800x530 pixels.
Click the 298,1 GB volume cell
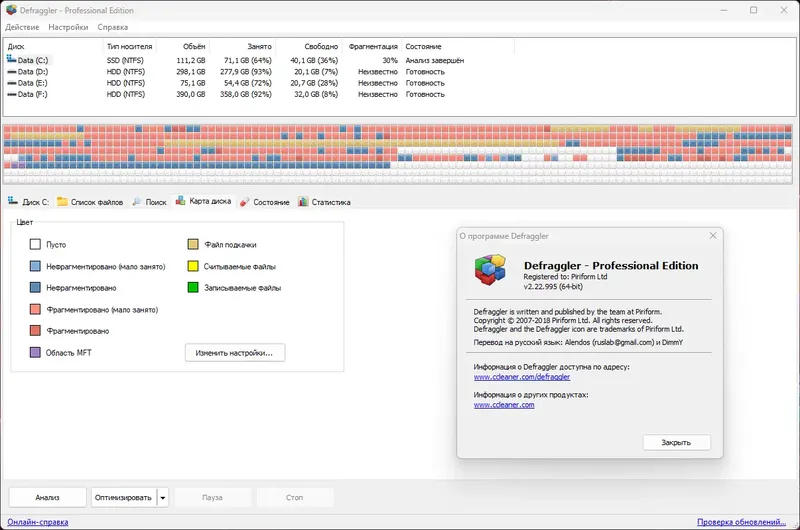(191, 72)
